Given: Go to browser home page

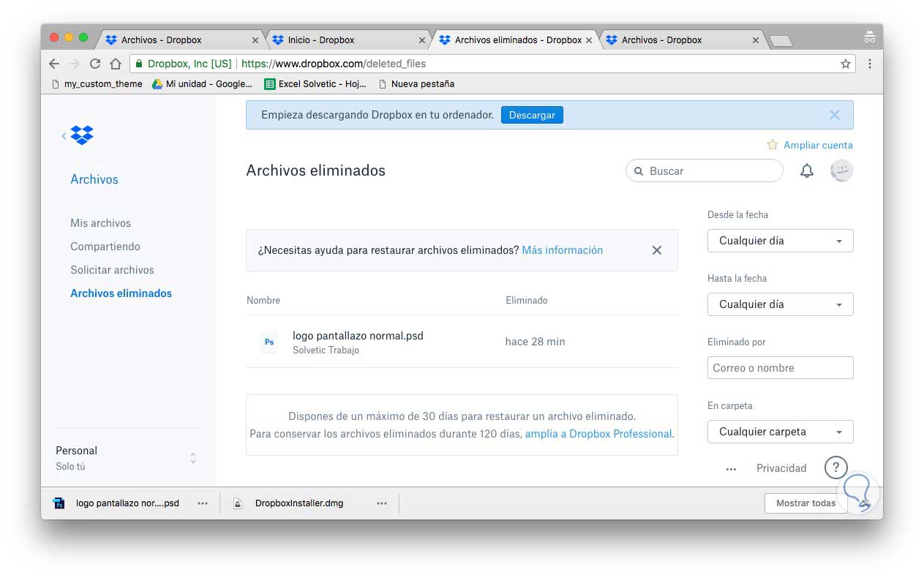Looking at the screenshot, I should (x=116, y=64).
